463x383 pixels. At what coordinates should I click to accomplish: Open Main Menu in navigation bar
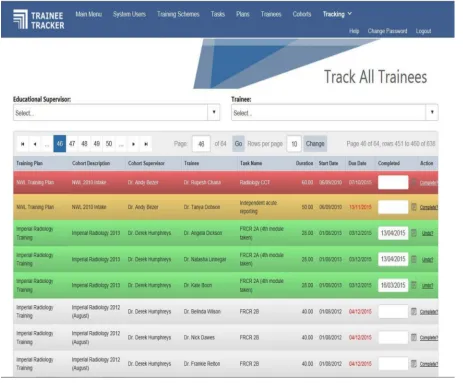pos(89,14)
